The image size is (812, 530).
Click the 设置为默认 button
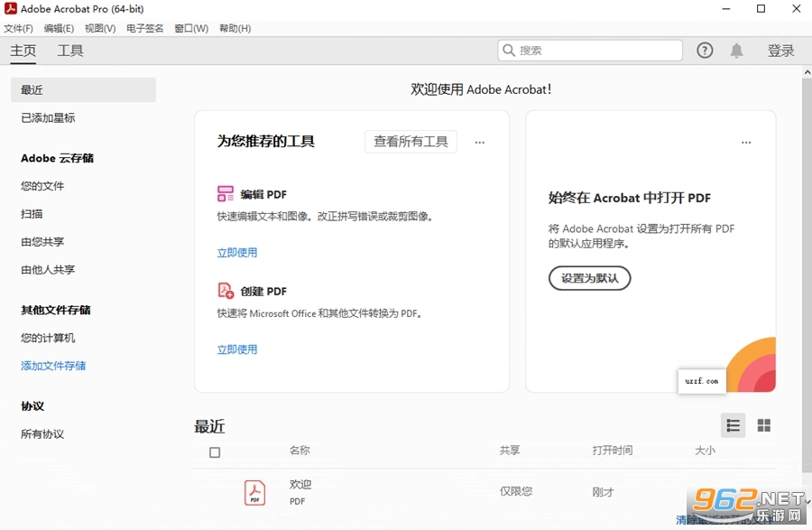pos(589,278)
